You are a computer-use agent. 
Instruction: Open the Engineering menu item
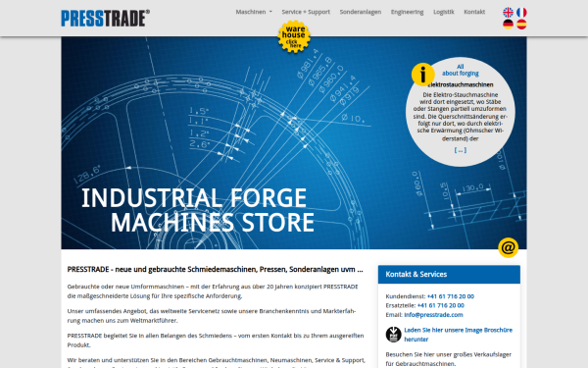tap(407, 12)
